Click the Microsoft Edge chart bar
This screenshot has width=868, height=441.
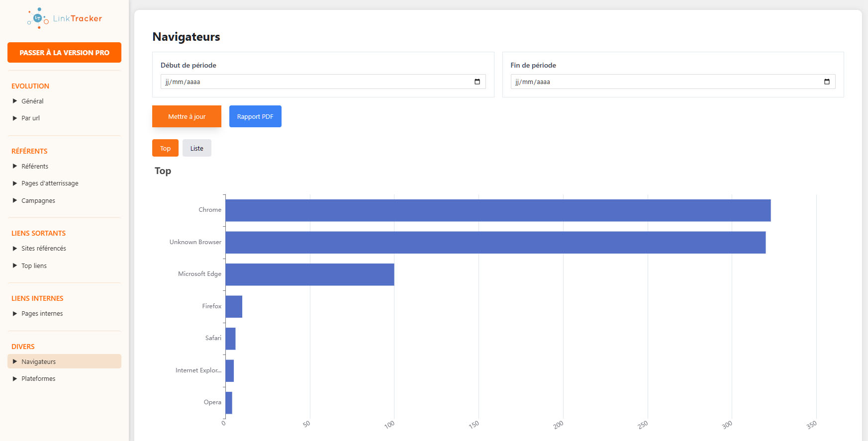click(x=309, y=274)
